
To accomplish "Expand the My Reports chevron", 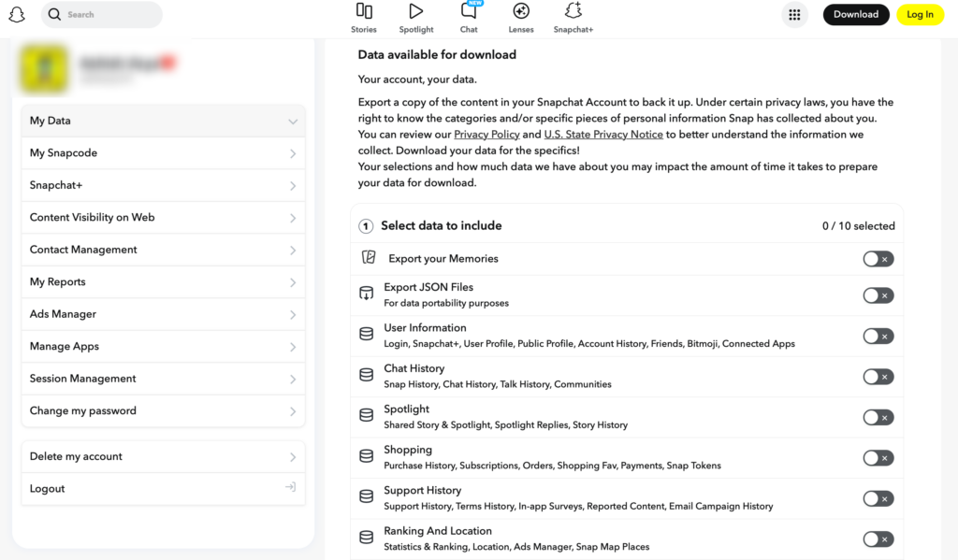I will [x=293, y=282].
